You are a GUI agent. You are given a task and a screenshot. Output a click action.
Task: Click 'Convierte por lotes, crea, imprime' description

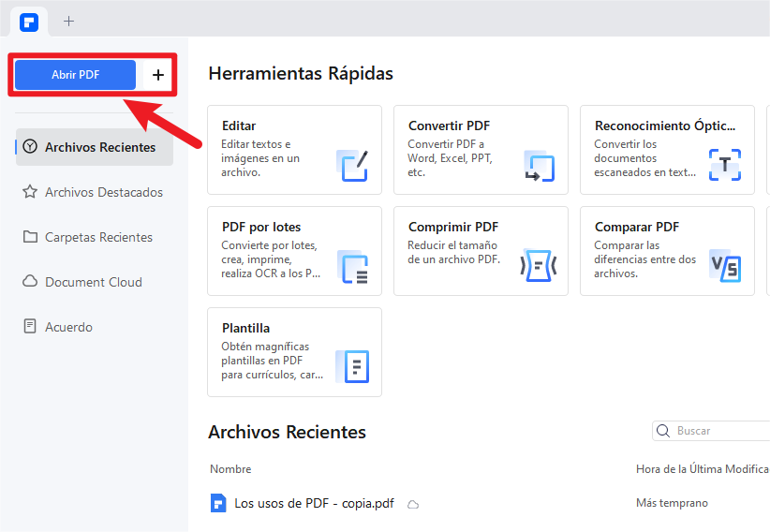click(271, 259)
